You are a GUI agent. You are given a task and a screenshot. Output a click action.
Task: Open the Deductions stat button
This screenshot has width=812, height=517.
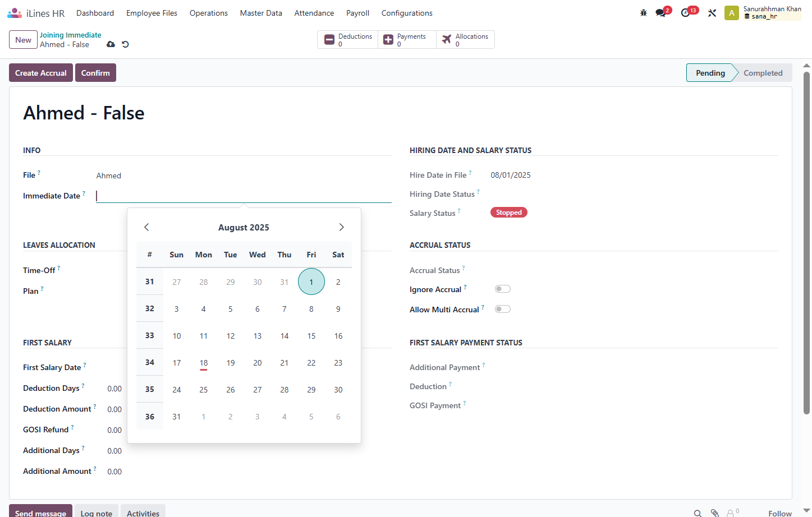click(x=348, y=40)
